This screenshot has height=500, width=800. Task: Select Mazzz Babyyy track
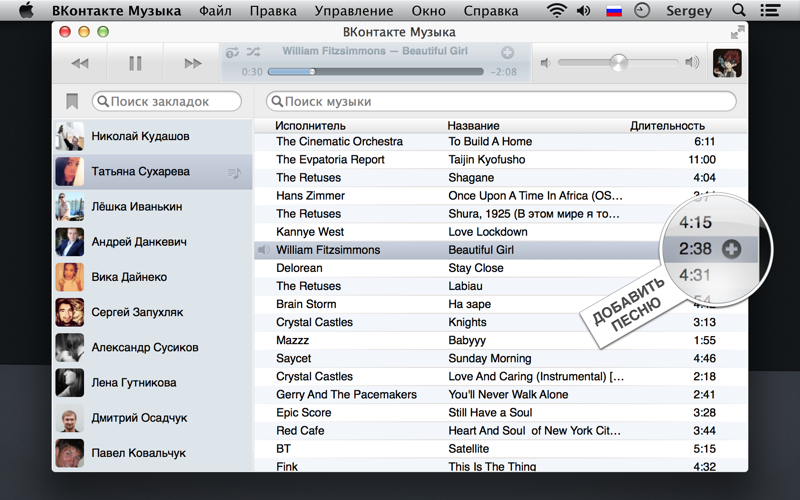[x=501, y=341]
